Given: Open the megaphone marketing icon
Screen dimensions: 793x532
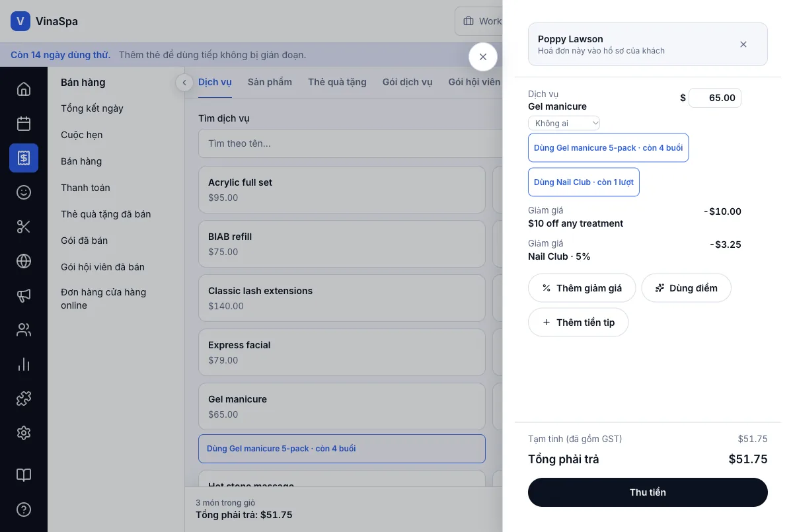Looking at the screenshot, I should coord(24,295).
